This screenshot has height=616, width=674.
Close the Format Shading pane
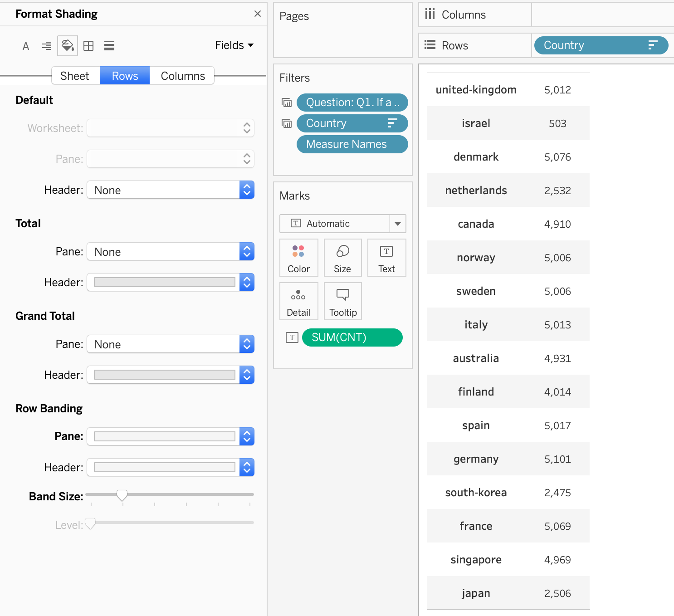pyautogui.click(x=258, y=14)
